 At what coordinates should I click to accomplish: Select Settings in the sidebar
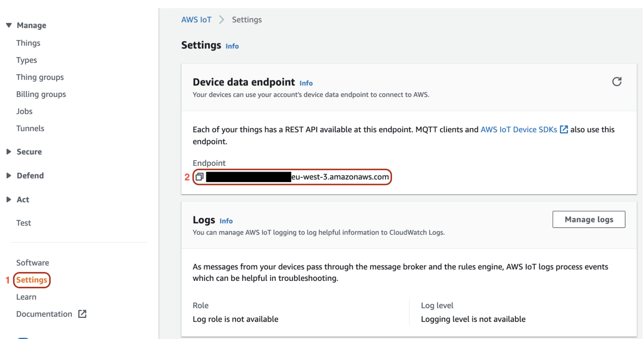pyautogui.click(x=32, y=280)
